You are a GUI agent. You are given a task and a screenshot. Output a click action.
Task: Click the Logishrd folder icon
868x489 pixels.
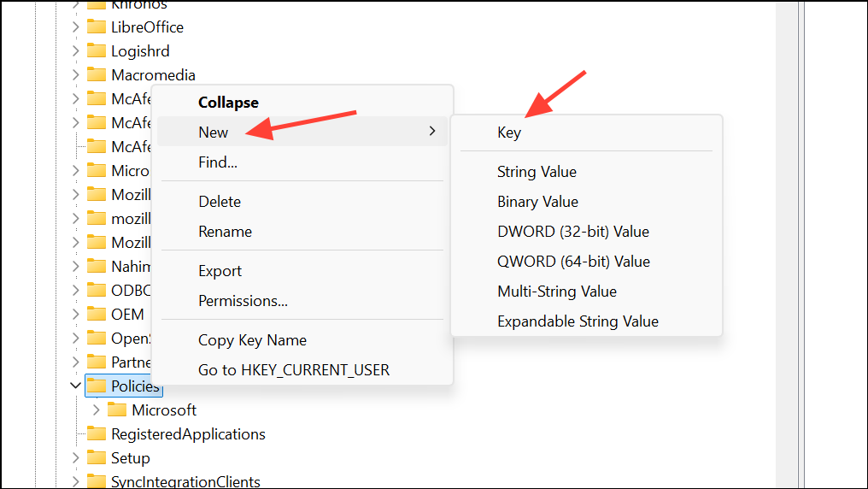click(x=97, y=51)
